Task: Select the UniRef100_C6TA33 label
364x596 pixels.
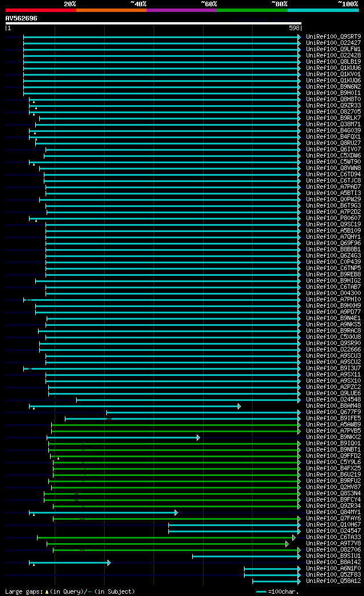Action: [334, 537]
